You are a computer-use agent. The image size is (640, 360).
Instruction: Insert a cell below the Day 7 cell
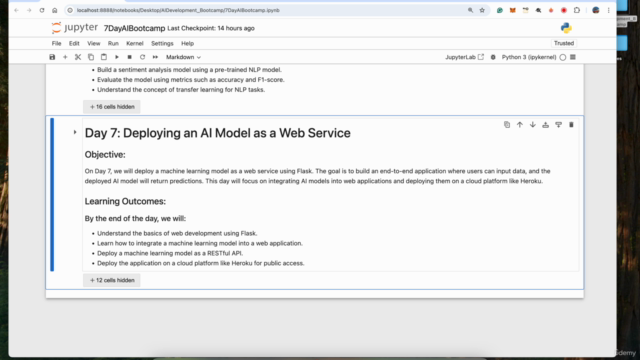(558, 124)
